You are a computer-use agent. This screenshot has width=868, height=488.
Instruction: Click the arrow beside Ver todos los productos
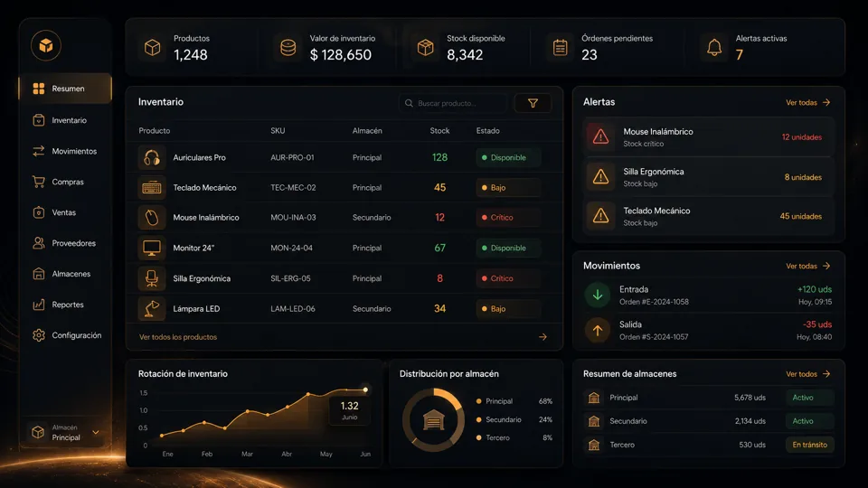(542, 337)
